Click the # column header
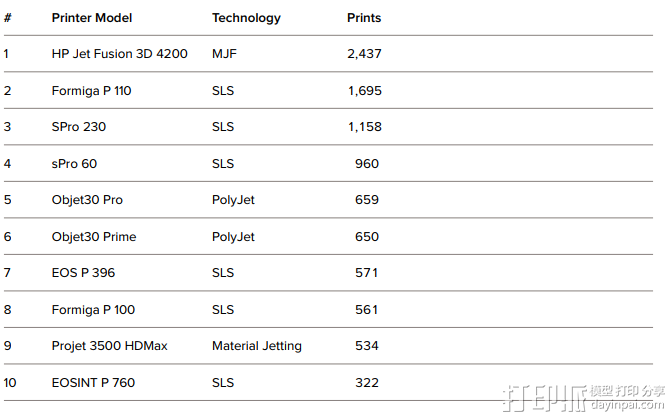 [8, 18]
